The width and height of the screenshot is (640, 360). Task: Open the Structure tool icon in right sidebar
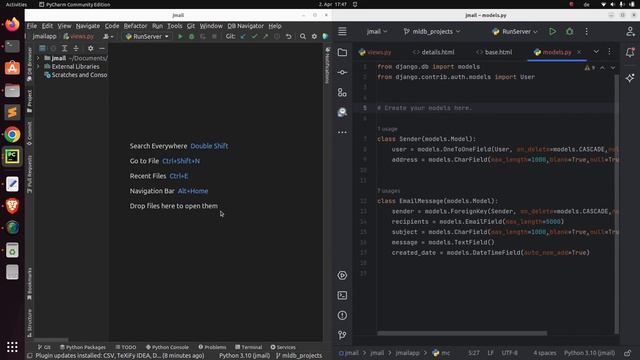[342, 92]
